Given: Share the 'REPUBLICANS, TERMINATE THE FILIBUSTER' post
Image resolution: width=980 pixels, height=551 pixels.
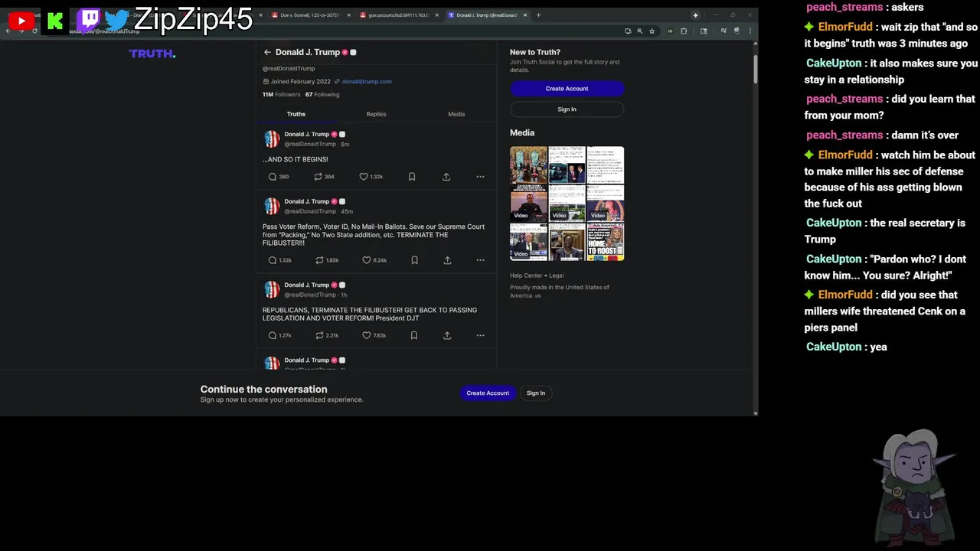Looking at the screenshot, I should pyautogui.click(x=447, y=335).
